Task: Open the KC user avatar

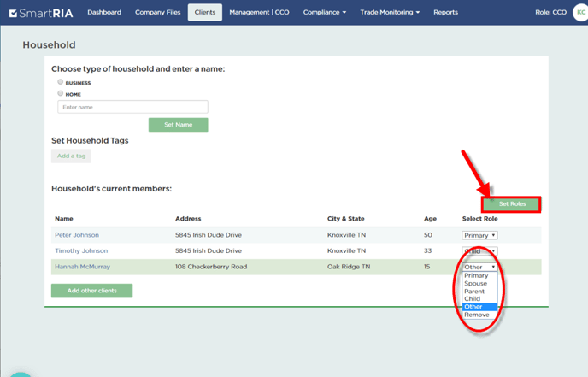Action: point(580,12)
